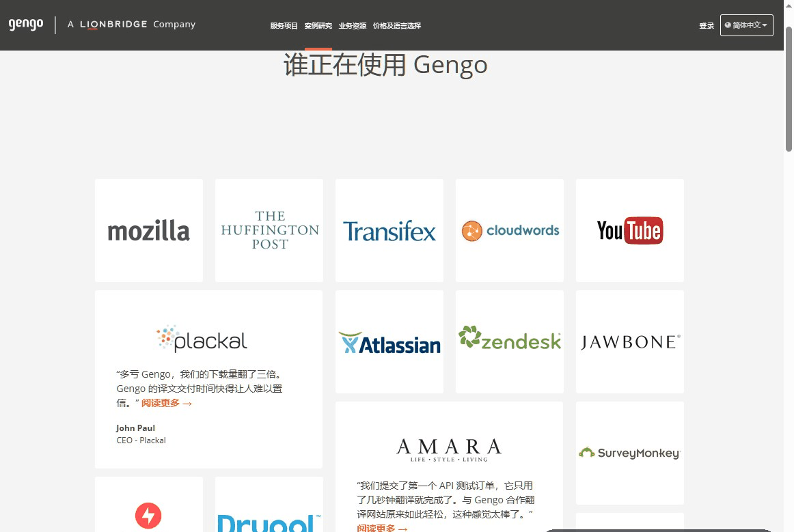
Task: Select the Jawbone logo card
Action: pyautogui.click(x=630, y=341)
